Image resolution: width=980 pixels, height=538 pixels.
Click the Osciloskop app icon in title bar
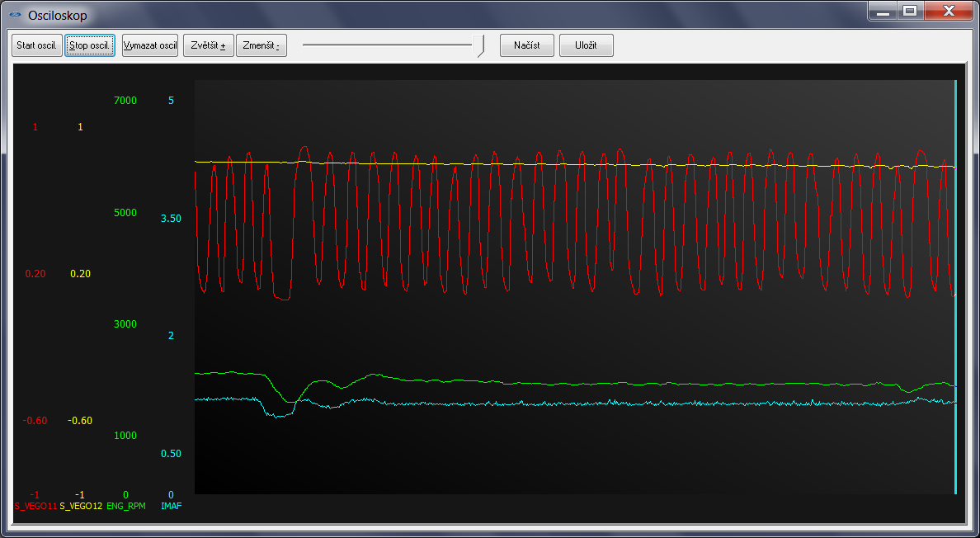coord(14,15)
